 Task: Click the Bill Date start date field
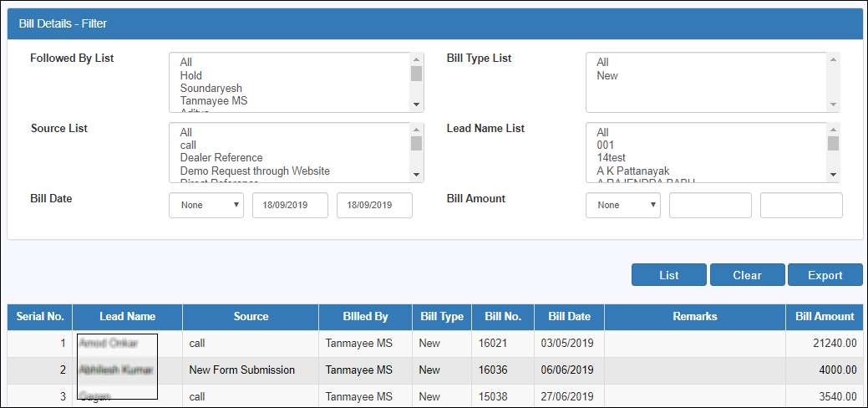click(290, 205)
